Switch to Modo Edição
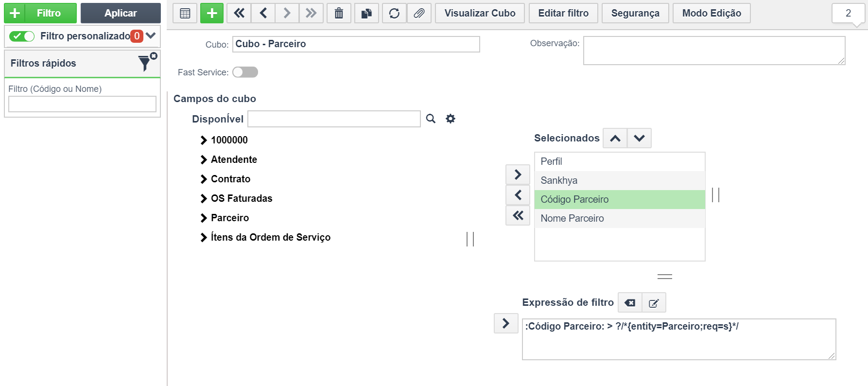The height and width of the screenshot is (386, 868). pos(712,13)
